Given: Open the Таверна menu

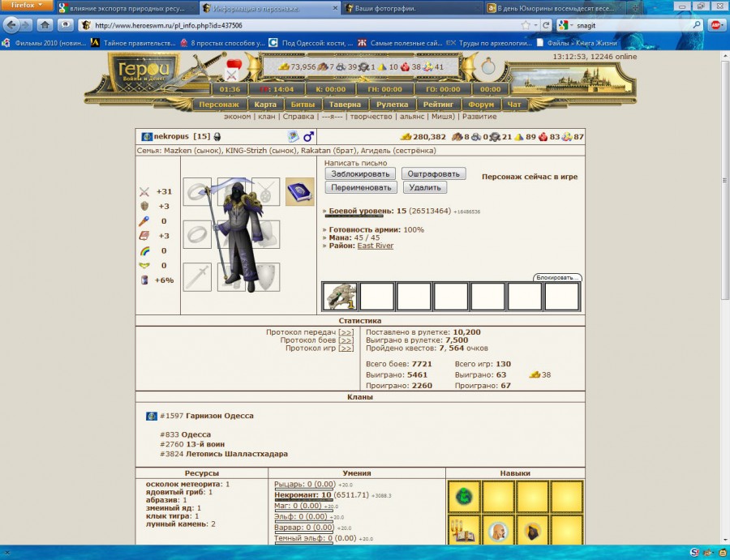Looking at the screenshot, I should point(345,105).
